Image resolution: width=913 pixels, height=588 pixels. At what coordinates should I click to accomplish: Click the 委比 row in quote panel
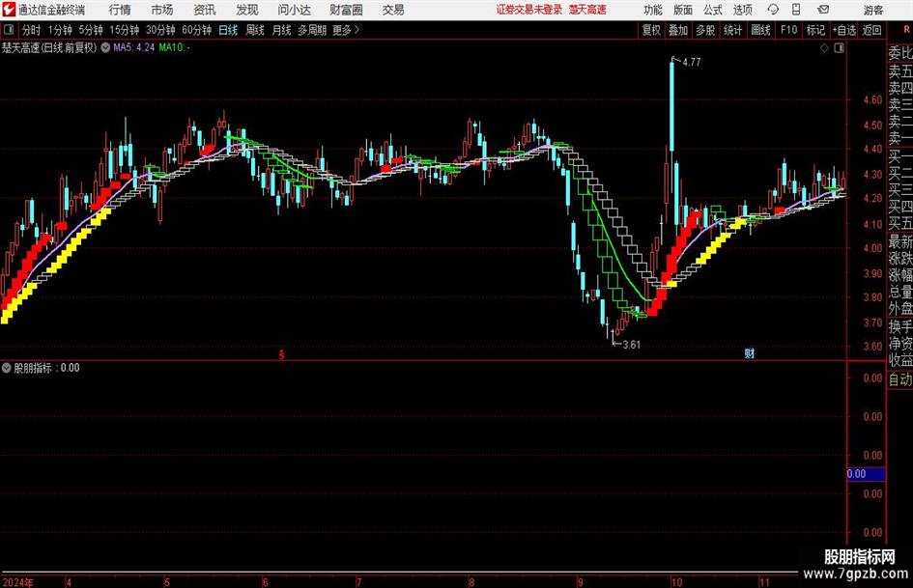900,53
